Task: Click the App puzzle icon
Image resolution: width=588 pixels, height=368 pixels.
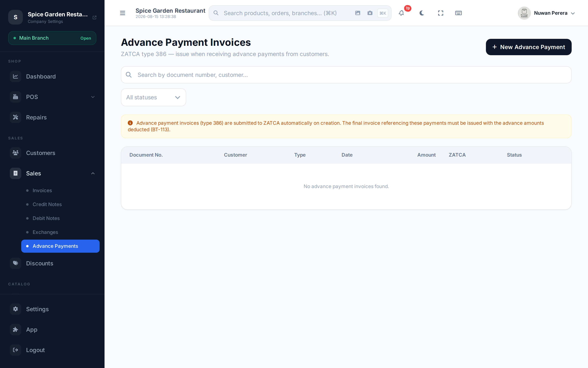Action: [16, 329]
